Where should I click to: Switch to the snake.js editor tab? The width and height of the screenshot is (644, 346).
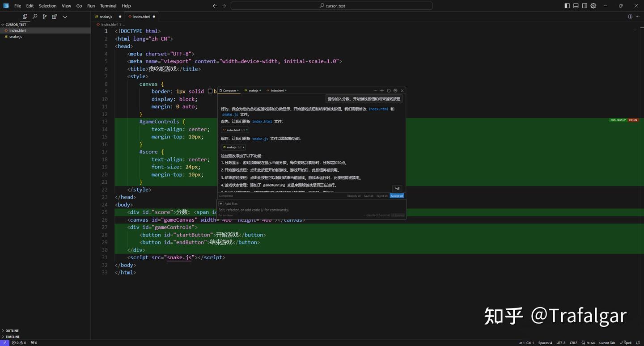(106, 17)
